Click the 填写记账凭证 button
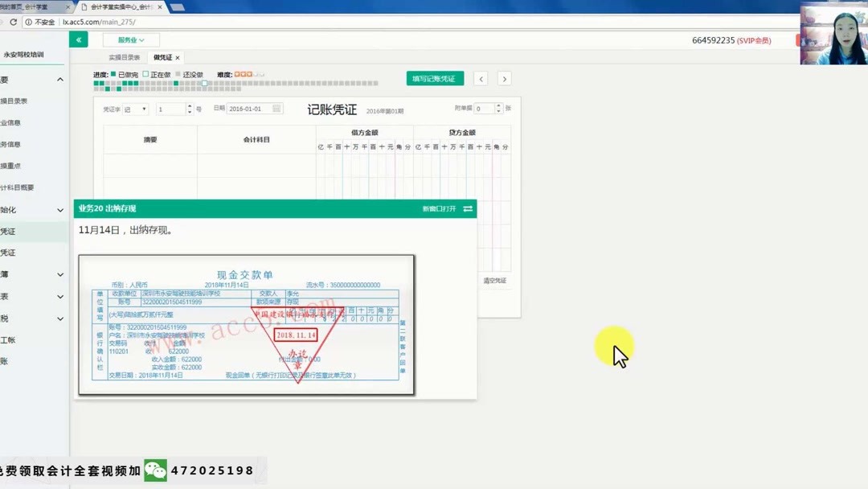This screenshot has height=489, width=868. coord(436,78)
